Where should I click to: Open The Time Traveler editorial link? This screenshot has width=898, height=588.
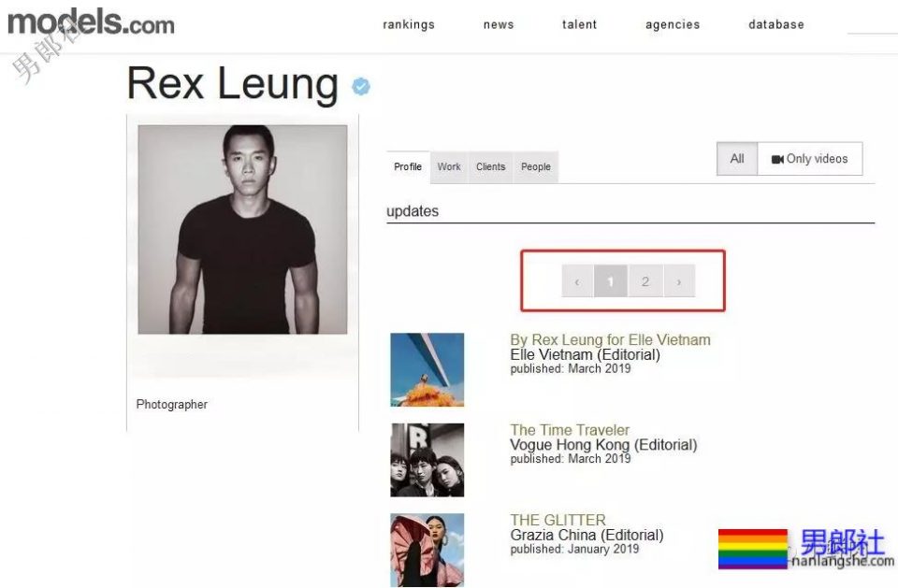point(570,430)
